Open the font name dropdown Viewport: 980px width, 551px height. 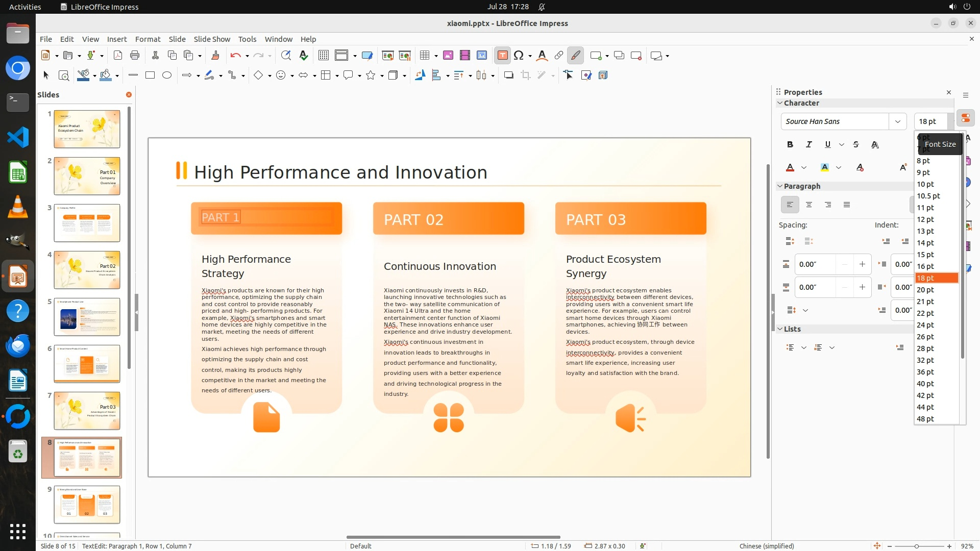pyautogui.click(x=897, y=121)
